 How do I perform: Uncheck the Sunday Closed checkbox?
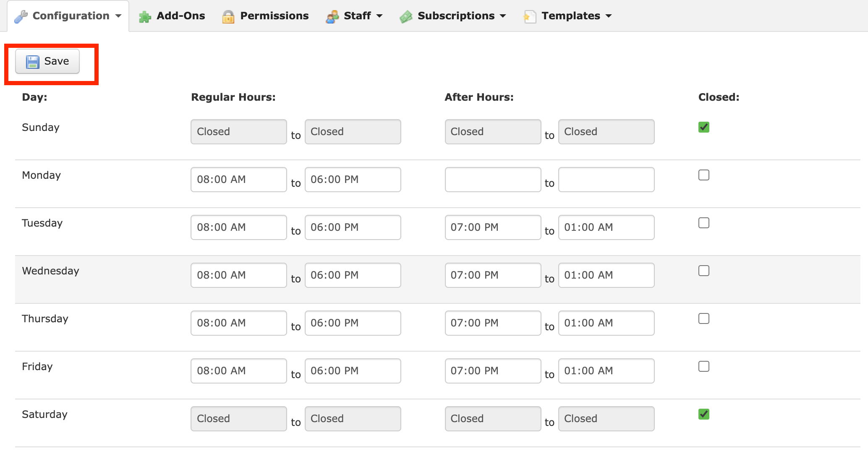click(x=703, y=127)
